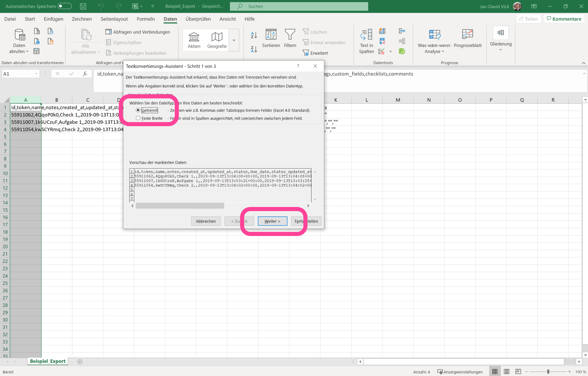The height and width of the screenshot is (376, 588).
Task: Select the Getrennt radio option
Action: [138, 110]
